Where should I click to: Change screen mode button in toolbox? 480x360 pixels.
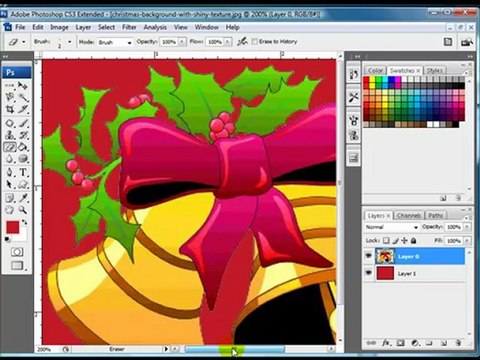coord(17,266)
